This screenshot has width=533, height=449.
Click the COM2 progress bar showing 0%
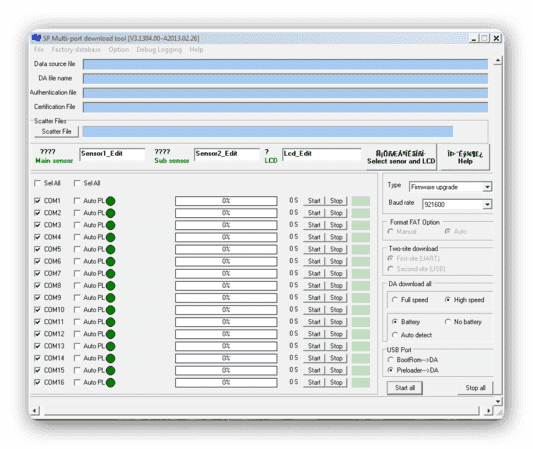point(226,213)
